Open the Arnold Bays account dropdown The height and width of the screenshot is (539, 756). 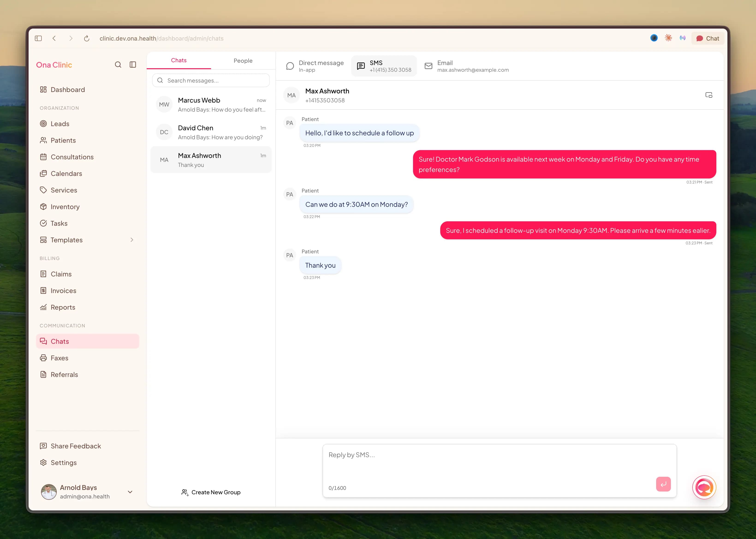pyautogui.click(x=130, y=492)
